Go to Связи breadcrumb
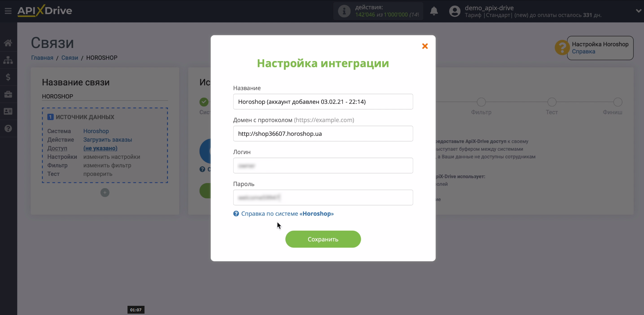Image resolution: width=644 pixels, height=315 pixels. click(70, 58)
